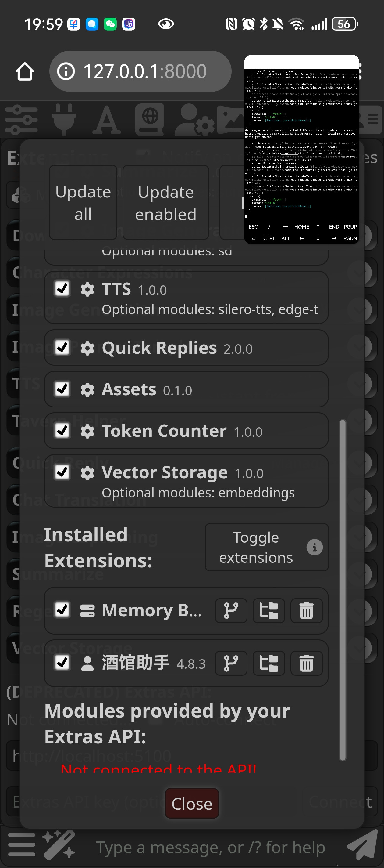
Task: Go to browser home page icon
Action: pyautogui.click(x=25, y=71)
